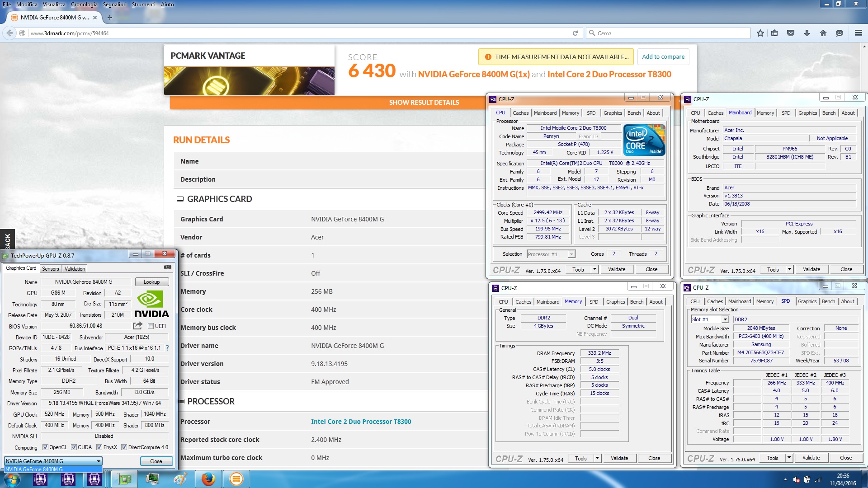Click the page scrollbar up arrow
Viewport: 868px width, 488px height.
864,46
